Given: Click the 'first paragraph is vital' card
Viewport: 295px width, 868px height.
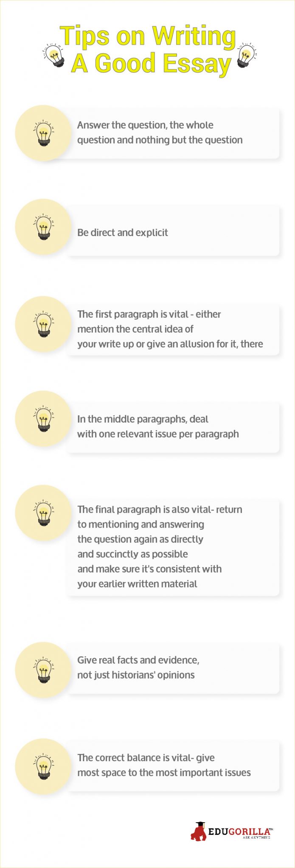Looking at the screenshot, I should click(x=173, y=329).
